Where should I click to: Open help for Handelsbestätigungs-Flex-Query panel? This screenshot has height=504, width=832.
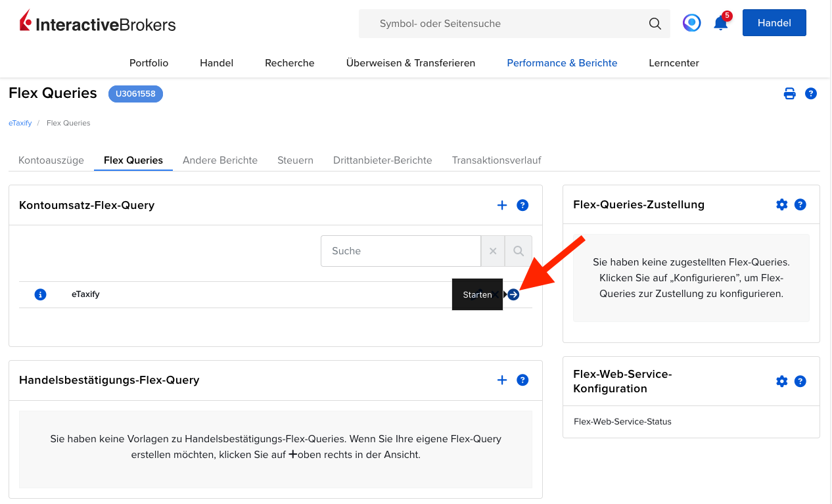(522, 380)
